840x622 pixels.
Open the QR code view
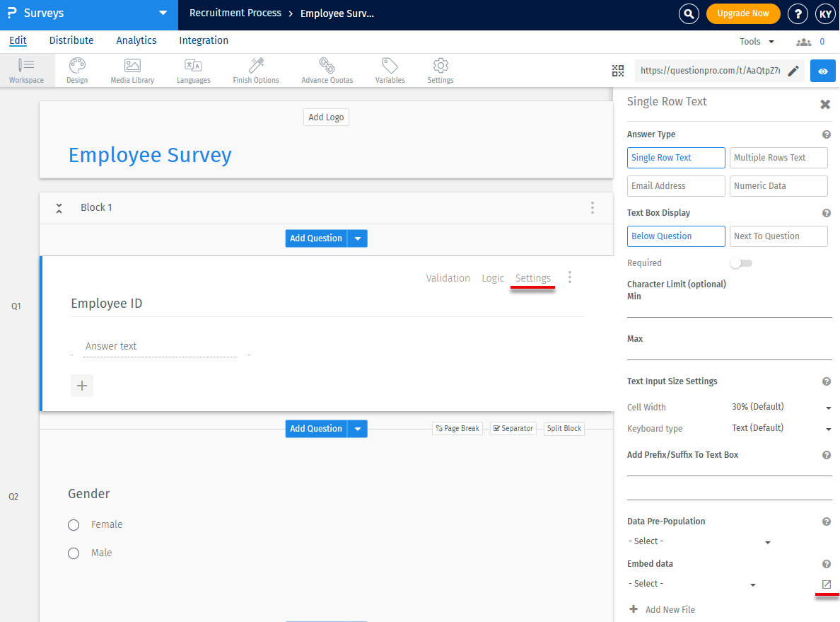(618, 70)
